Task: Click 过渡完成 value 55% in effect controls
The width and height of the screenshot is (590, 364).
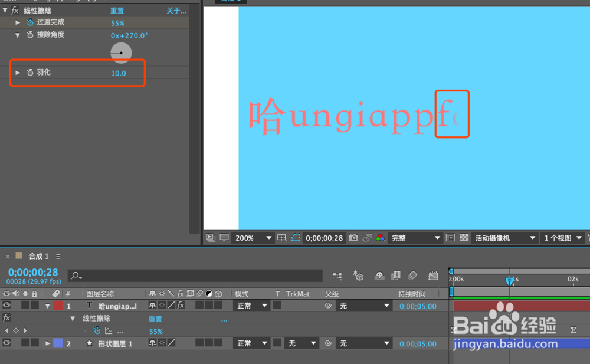Action: (118, 23)
